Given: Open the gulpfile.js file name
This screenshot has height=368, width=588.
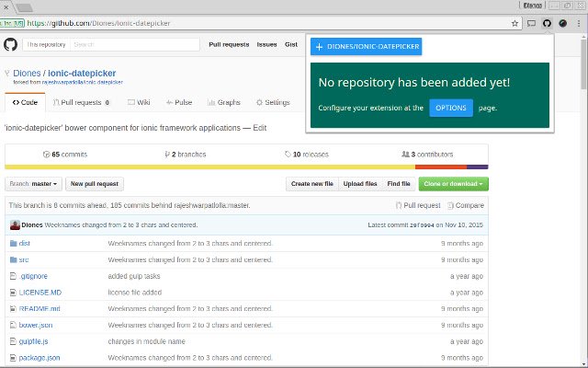Looking at the screenshot, I should [x=33, y=341].
